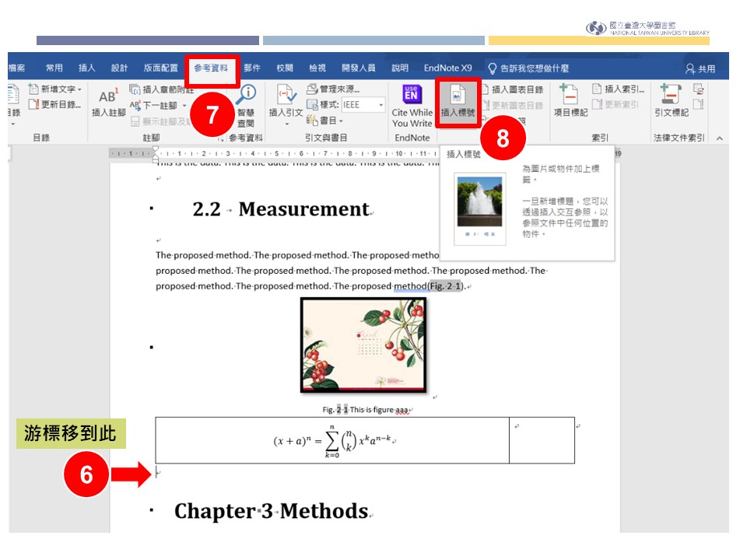The width and height of the screenshot is (747, 560).
Task: Expand the 下一註腳 dropdown arrow
Action: pos(184,106)
